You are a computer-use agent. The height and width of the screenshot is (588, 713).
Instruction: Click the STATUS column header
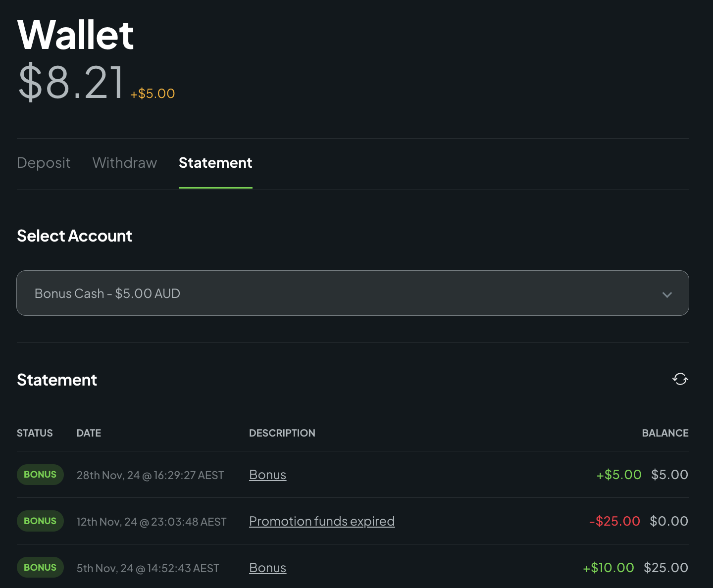(x=35, y=433)
